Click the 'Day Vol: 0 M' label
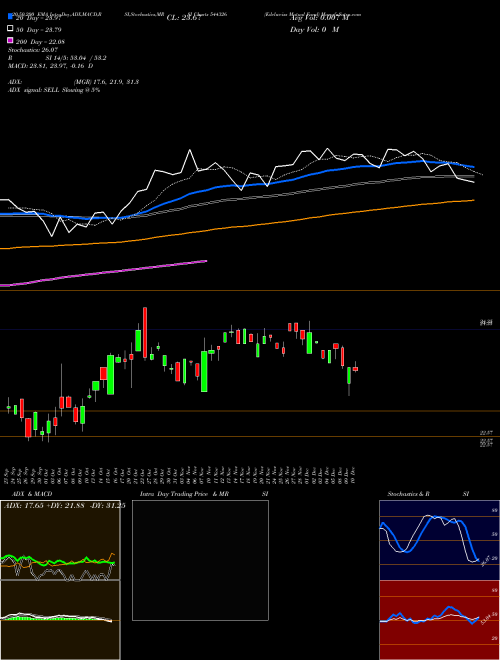This screenshot has width=500, height=660. coord(314,29)
